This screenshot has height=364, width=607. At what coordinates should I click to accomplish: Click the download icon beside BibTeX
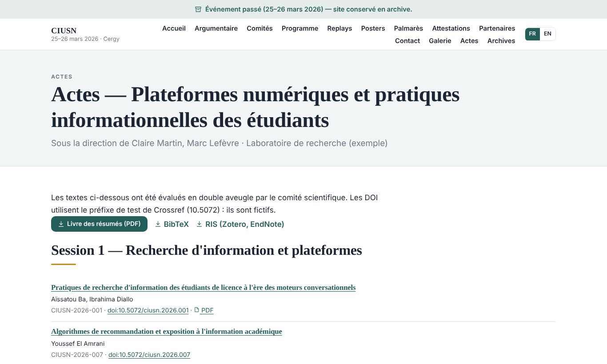point(158,224)
